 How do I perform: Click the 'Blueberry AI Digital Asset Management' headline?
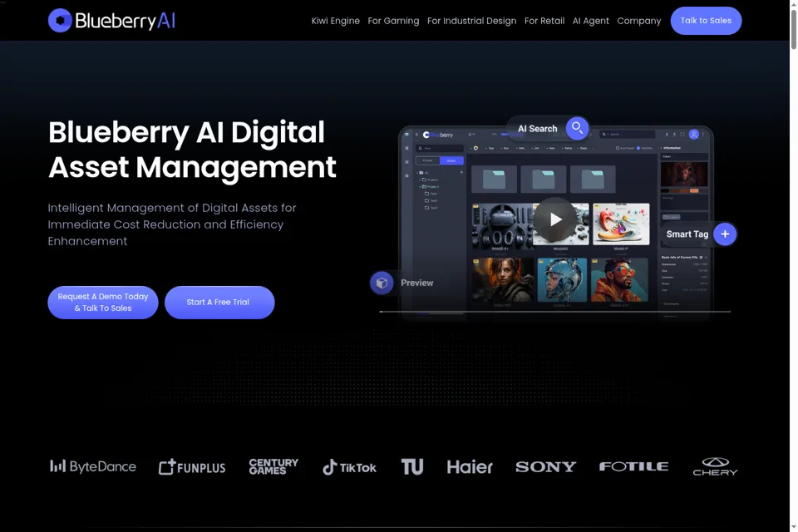point(192,150)
